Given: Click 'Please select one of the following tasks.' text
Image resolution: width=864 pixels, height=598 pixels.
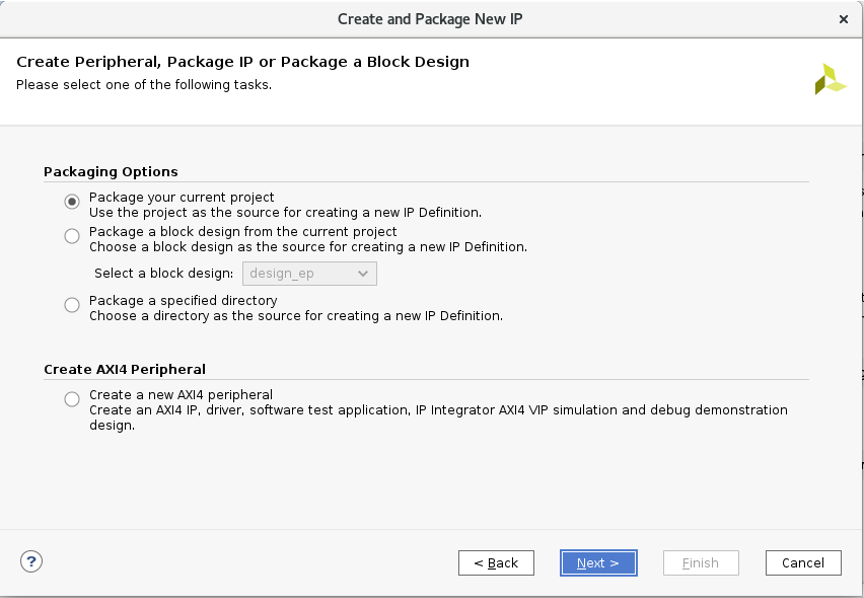Looking at the screenshot, I should tap(144, 85).
